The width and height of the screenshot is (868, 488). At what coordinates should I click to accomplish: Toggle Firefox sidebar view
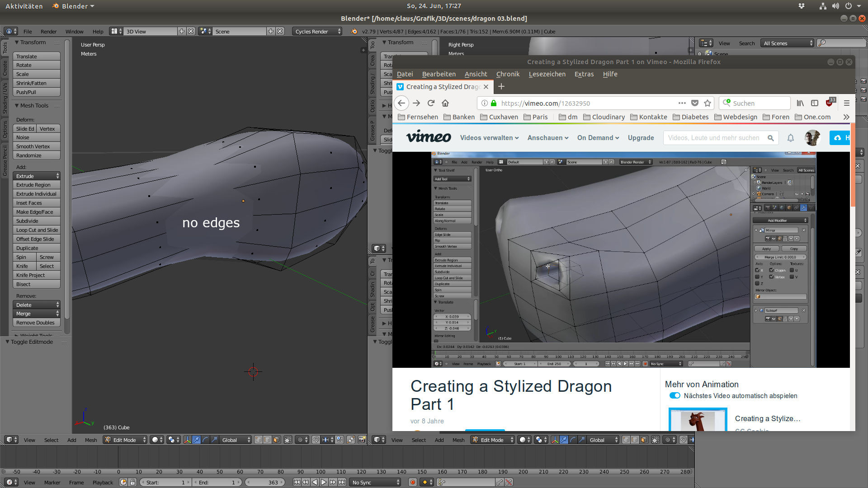tap(815, 103)
